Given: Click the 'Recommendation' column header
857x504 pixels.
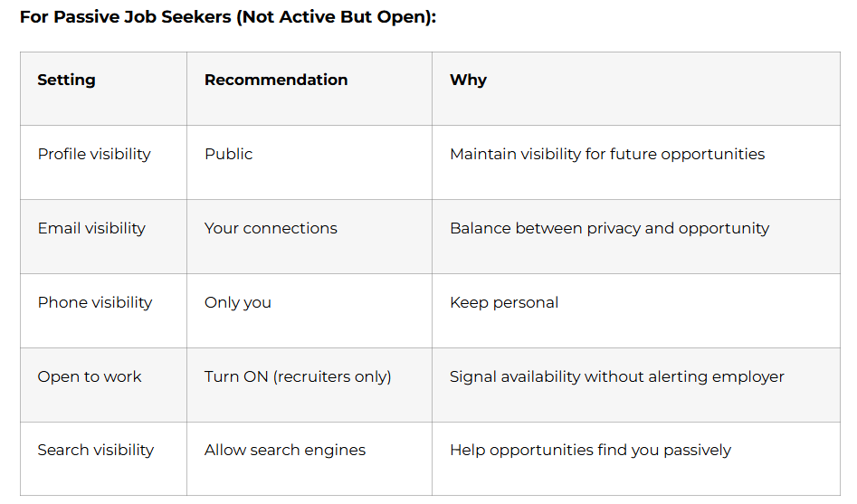Looking at the screenshot, I should click(x=276, y=80).
